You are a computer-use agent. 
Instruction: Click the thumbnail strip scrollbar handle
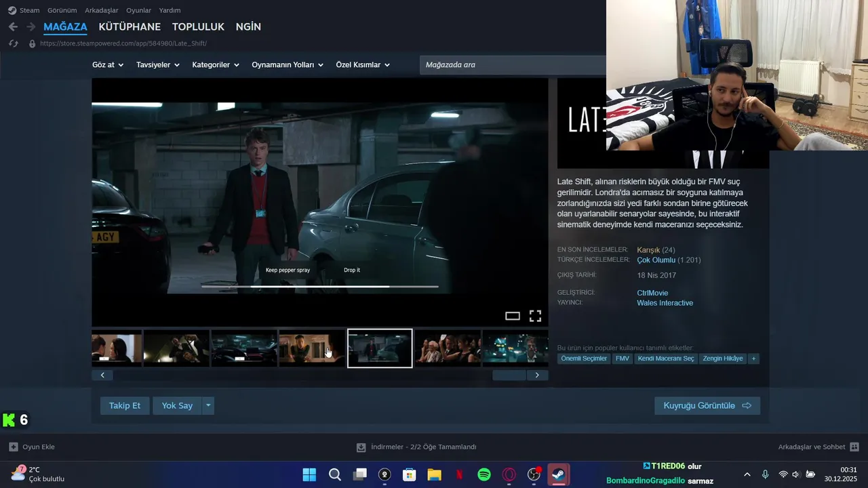509,375
